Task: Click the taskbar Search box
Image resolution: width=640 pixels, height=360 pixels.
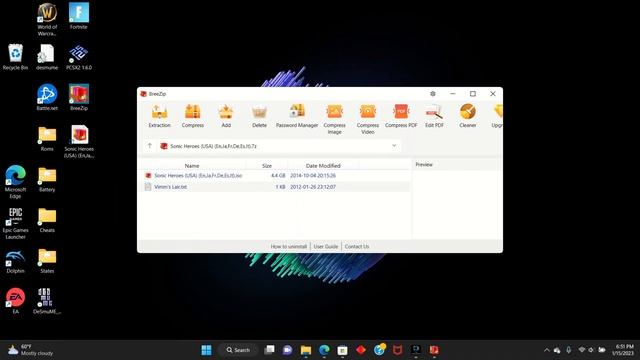Action: (x=238, y=350)
